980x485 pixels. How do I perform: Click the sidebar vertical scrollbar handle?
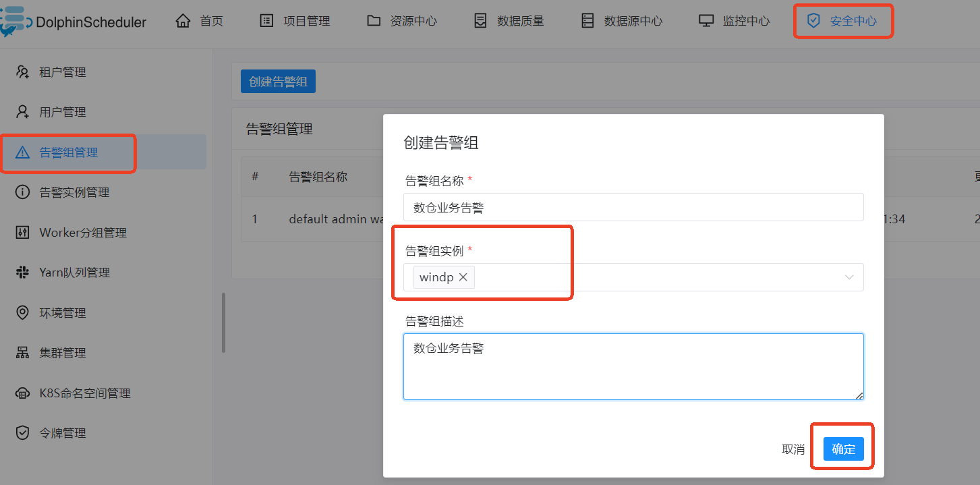223,322
